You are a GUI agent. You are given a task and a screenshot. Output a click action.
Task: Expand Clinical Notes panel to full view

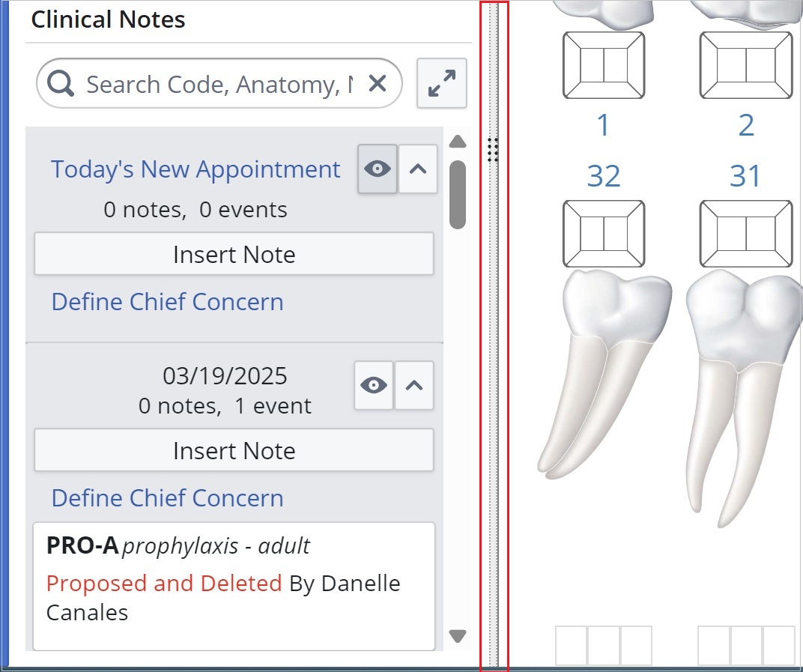[441, 83]
